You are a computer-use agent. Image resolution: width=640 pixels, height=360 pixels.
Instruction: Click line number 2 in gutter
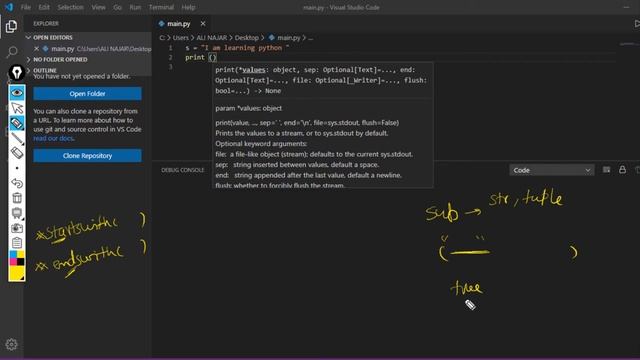pos(171,57)
